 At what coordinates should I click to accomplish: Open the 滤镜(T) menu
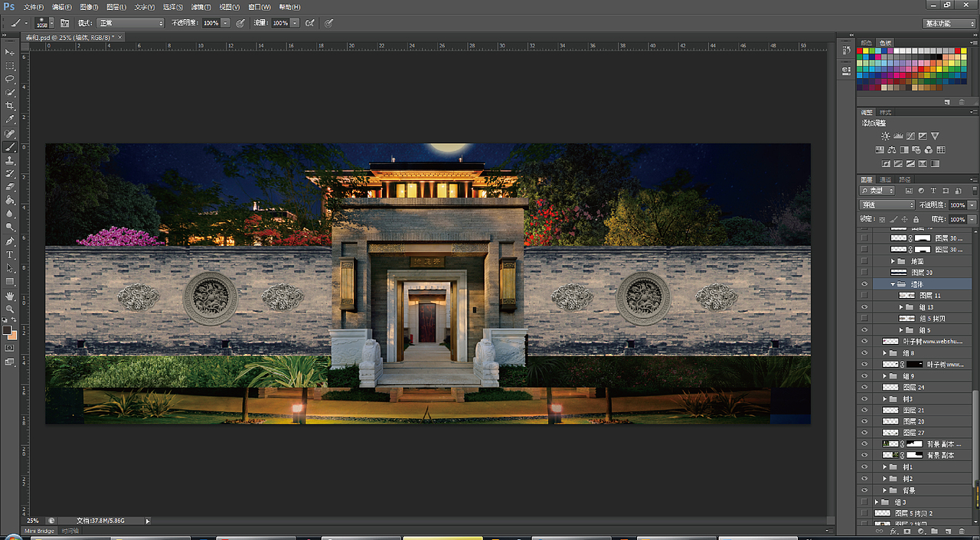coord(202,7)
